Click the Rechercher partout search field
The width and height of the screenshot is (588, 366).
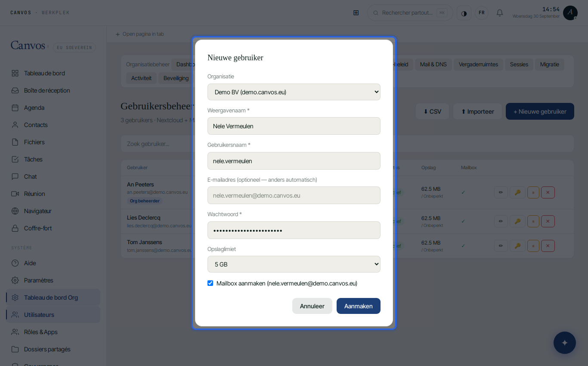[410, 13]
